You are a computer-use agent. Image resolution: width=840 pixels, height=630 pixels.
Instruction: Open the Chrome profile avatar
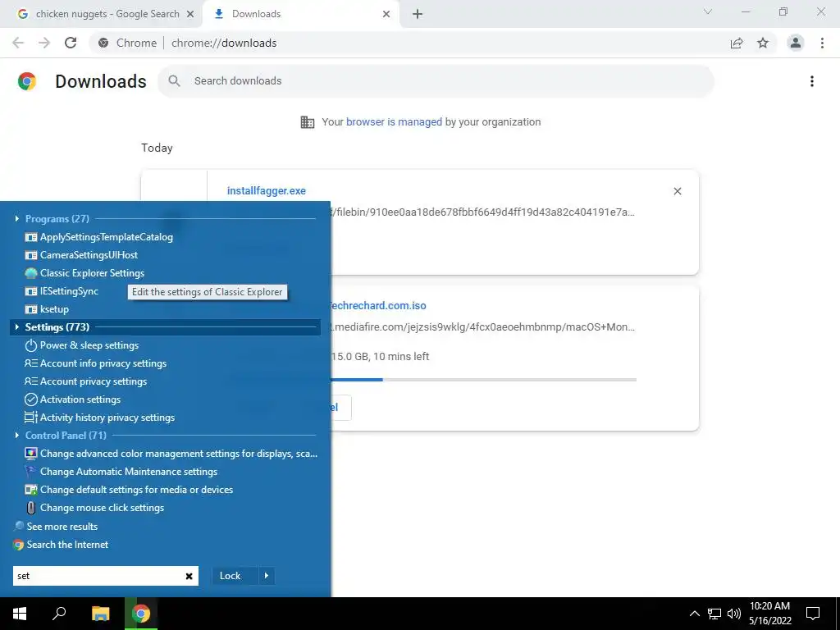796,43
